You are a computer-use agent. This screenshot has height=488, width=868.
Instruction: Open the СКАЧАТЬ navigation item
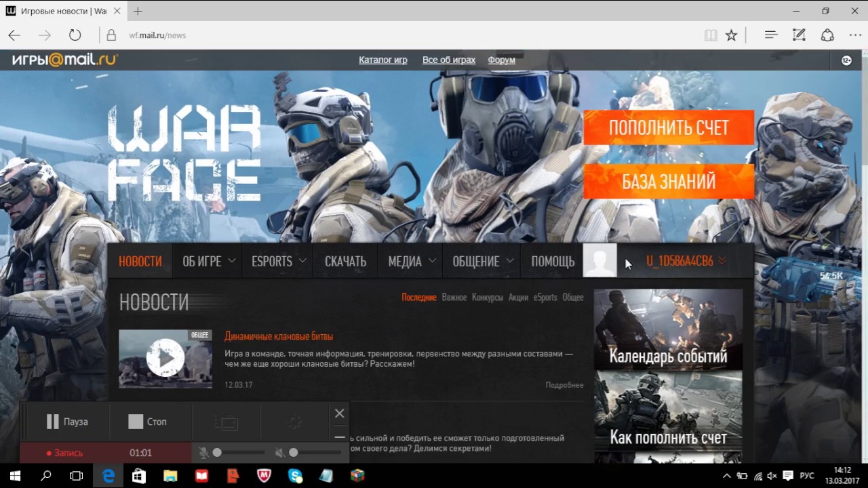point(345,261)
